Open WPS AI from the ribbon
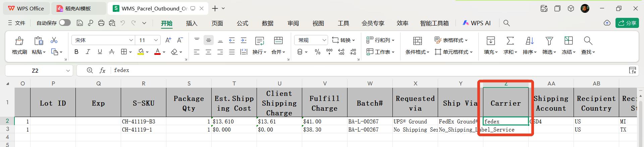 point(477,23)
